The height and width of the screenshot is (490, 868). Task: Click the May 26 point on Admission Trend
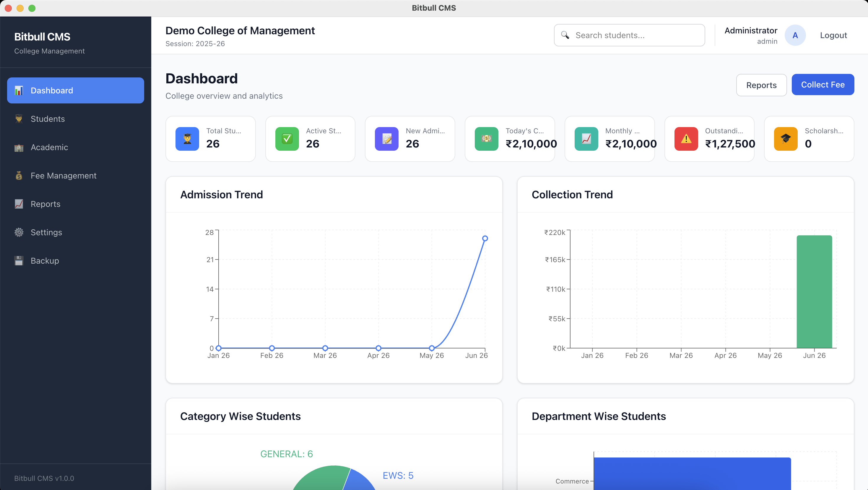[432, 348]
